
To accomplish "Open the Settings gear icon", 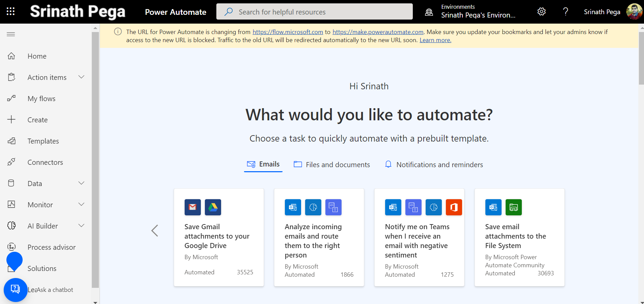I will 541,12.
